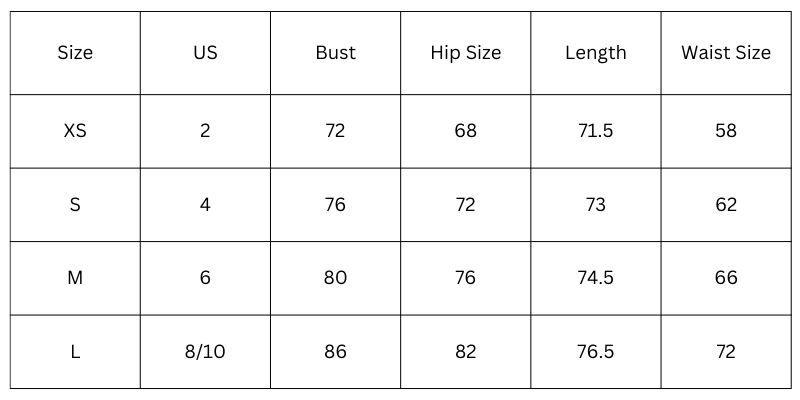Click the 8/10 US size cell
Viewport: 800px width, 400px height.
tap(205, 352)
